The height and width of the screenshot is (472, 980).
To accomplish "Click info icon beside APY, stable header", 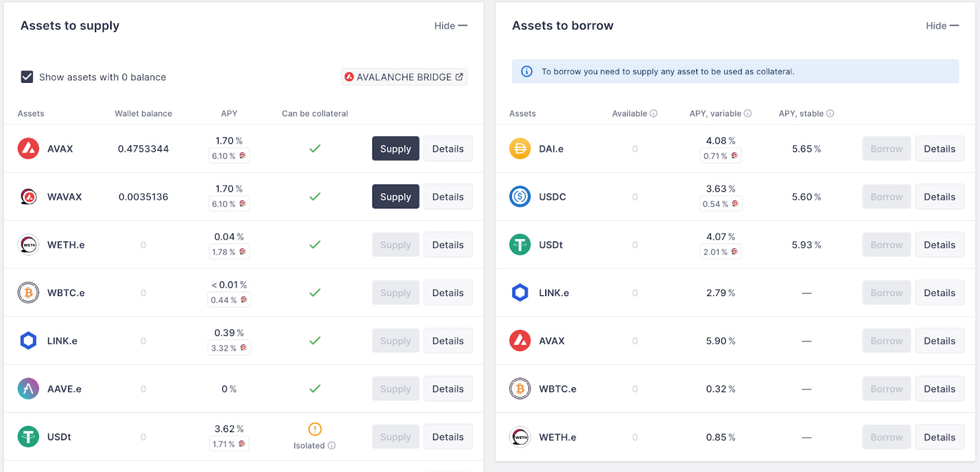I will 830,113.
